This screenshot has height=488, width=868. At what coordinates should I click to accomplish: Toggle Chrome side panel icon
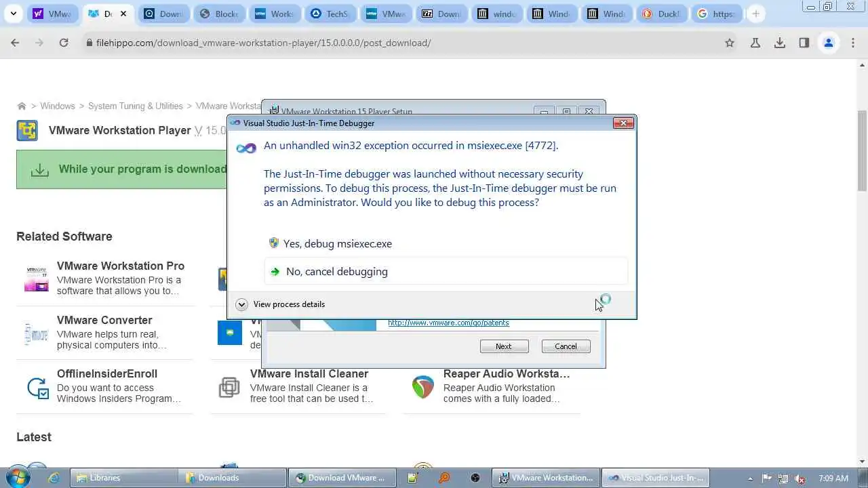(804, 43)
